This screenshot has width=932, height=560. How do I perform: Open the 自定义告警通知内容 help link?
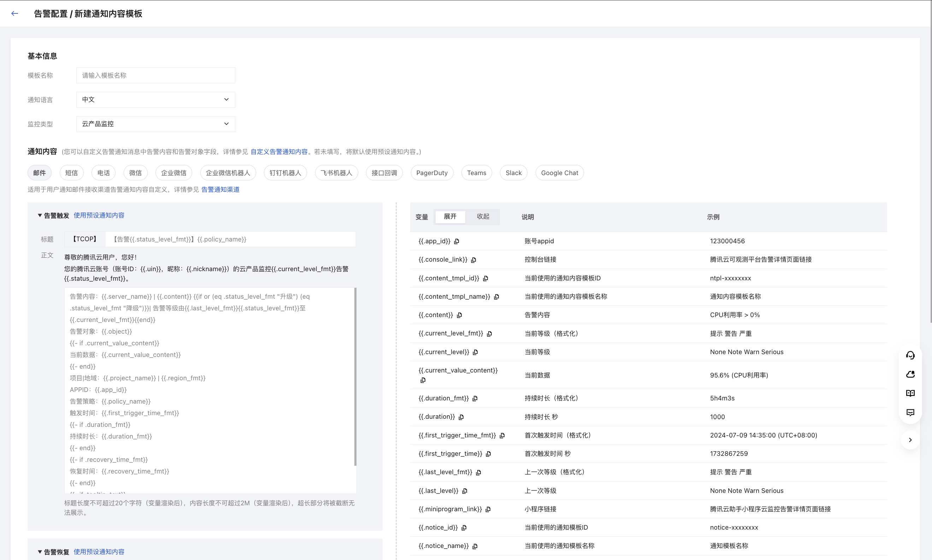point(279,152)
